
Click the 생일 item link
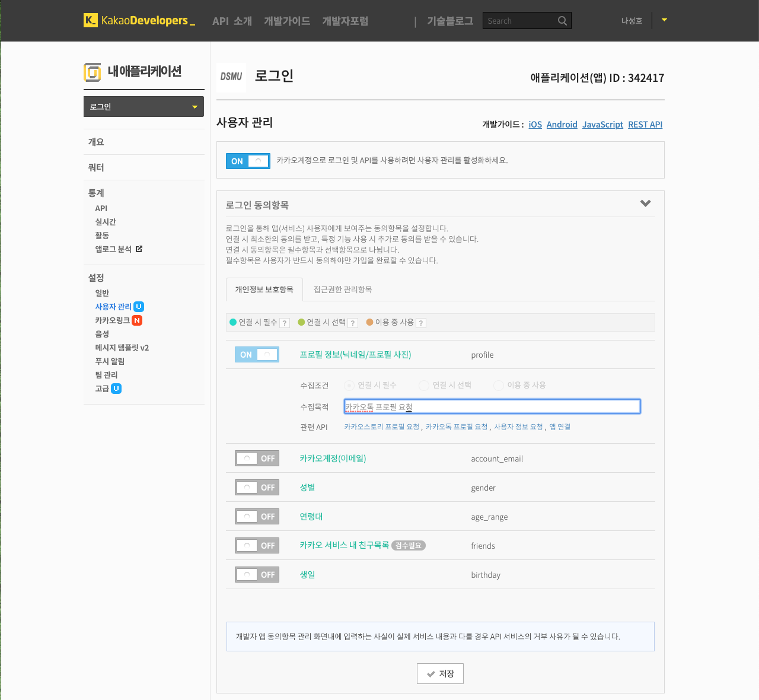[x=307, y=575]
